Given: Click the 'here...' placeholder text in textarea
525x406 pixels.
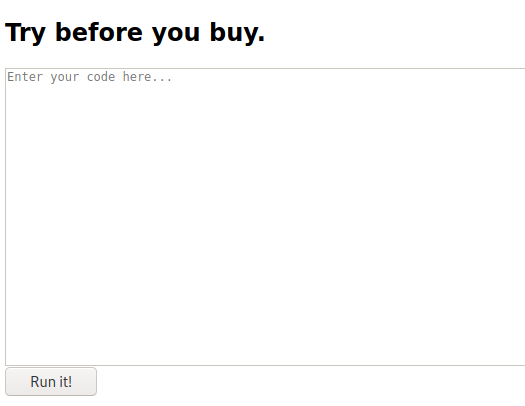Looking at the screenshot, I should pyautogui.click(x=147, y=77).
